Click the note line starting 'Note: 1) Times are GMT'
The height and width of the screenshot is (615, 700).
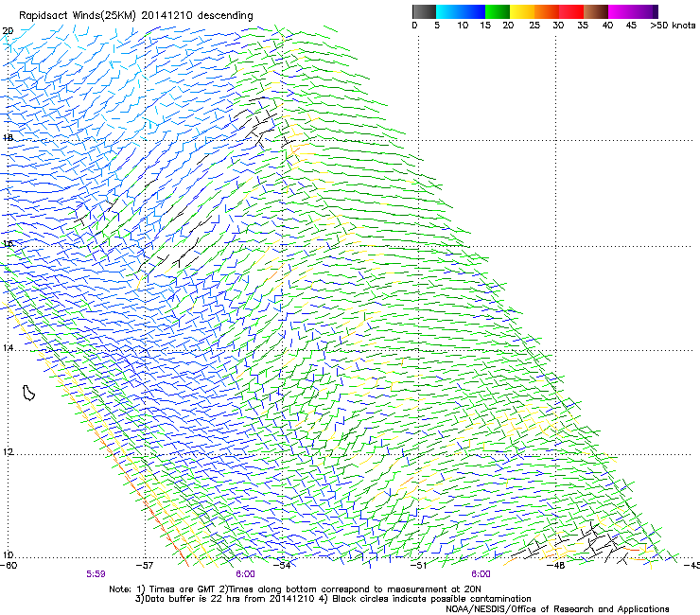(x=294, y=589)
